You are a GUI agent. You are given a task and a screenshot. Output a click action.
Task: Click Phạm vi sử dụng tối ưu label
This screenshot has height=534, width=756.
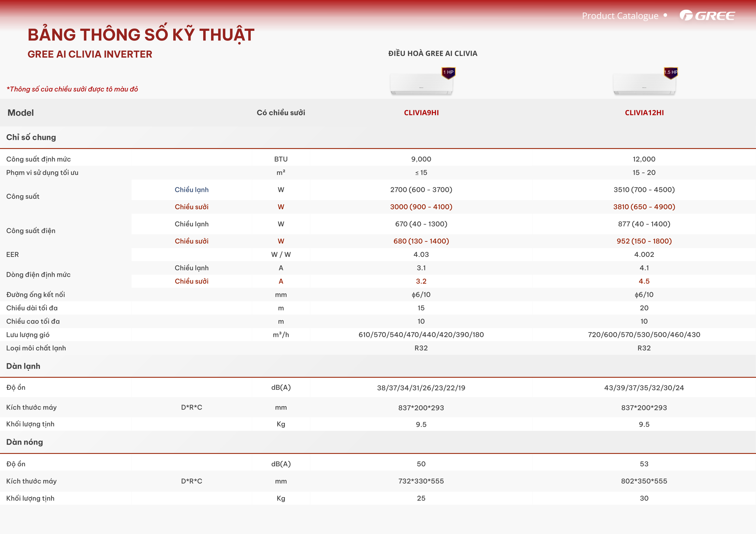coord(42,173)
